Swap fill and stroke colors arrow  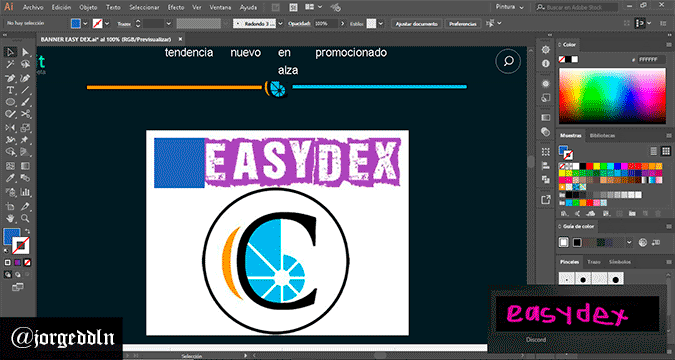pos(27,231)
